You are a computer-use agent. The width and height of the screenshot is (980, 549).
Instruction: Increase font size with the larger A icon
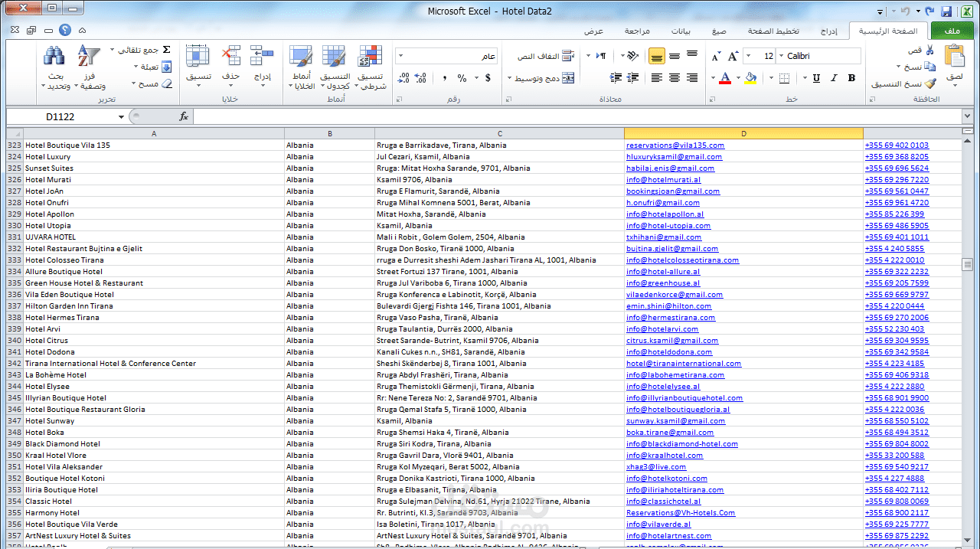click(x=733, y=56)
